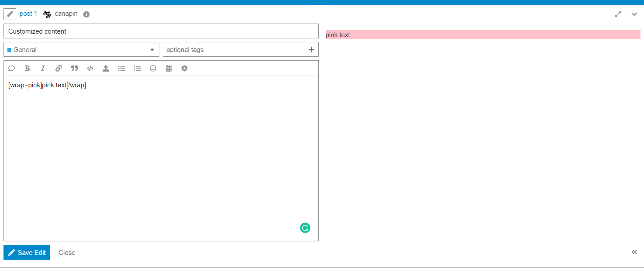
Task: Click the pencil edit icon
Action: pyautogui.click(x=10, y=14)
